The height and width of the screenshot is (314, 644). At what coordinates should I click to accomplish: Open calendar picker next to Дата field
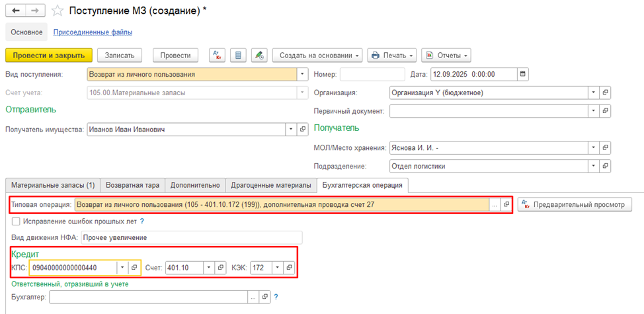[x=523, y=74]
